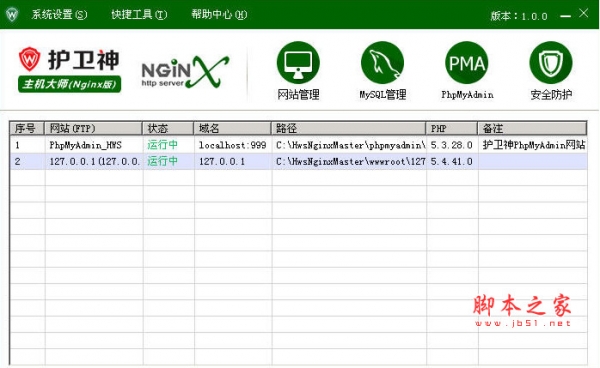
Task: Click the 127.0.0.1 domain cell
Action: [x=233, y=161]
